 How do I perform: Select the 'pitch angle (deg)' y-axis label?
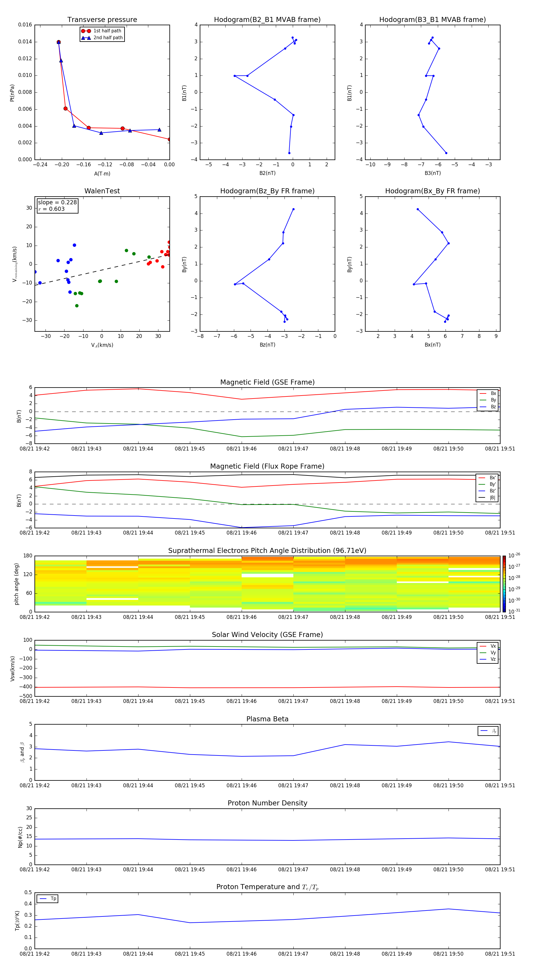coord(16,584)
